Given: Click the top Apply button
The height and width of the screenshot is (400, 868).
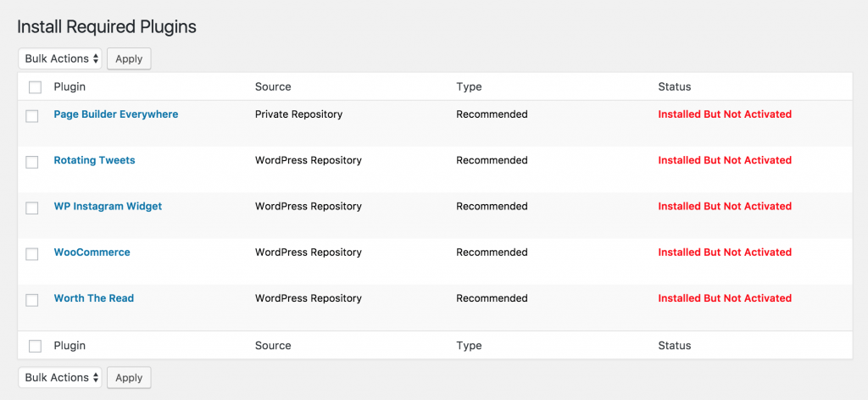Looking at the screenshot, I should point(129,58).
